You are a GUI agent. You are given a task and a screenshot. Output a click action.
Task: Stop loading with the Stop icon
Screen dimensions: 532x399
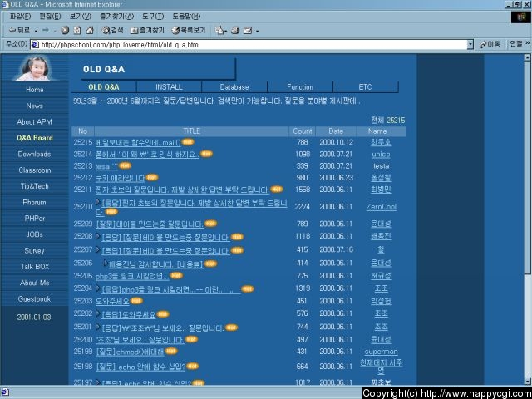tap(65, 31)
